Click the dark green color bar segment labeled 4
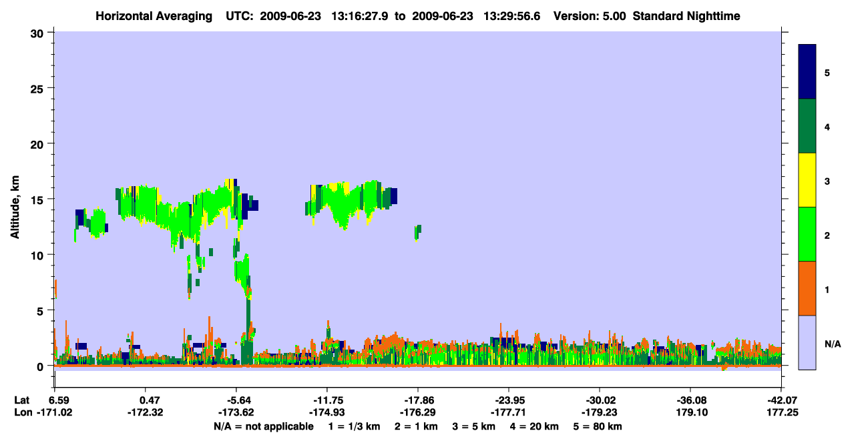This screenshot has height=445, width=868. click(x=807, y=126)
